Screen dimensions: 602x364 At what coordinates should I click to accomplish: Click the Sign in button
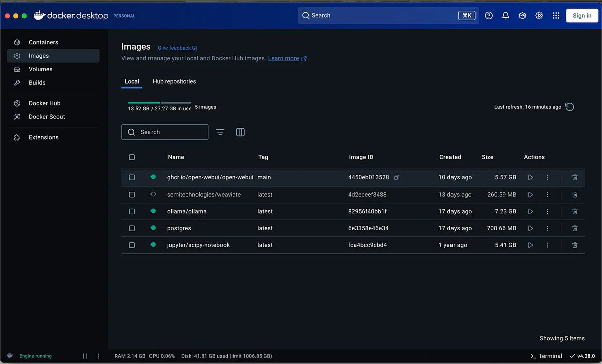tap(582, 16)
